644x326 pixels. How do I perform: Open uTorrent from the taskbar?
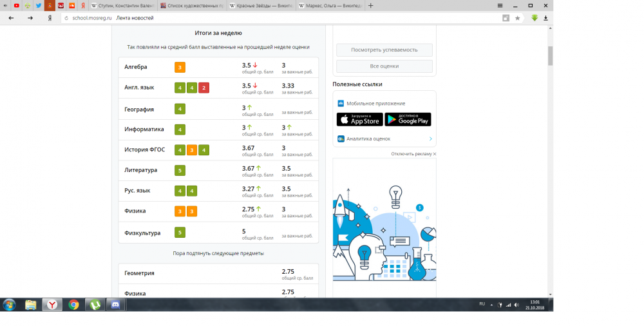coord(95,305)
